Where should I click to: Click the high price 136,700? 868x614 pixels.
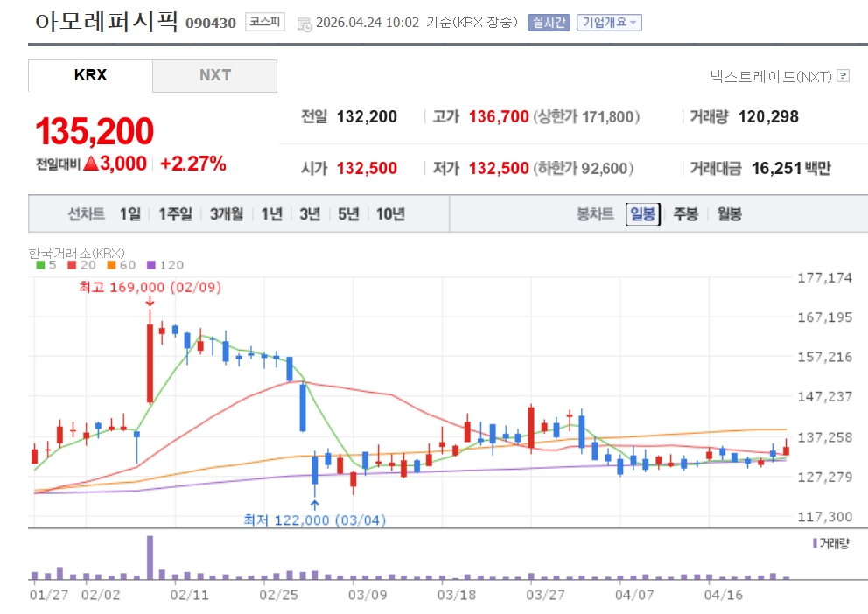(x=499, y=116)
